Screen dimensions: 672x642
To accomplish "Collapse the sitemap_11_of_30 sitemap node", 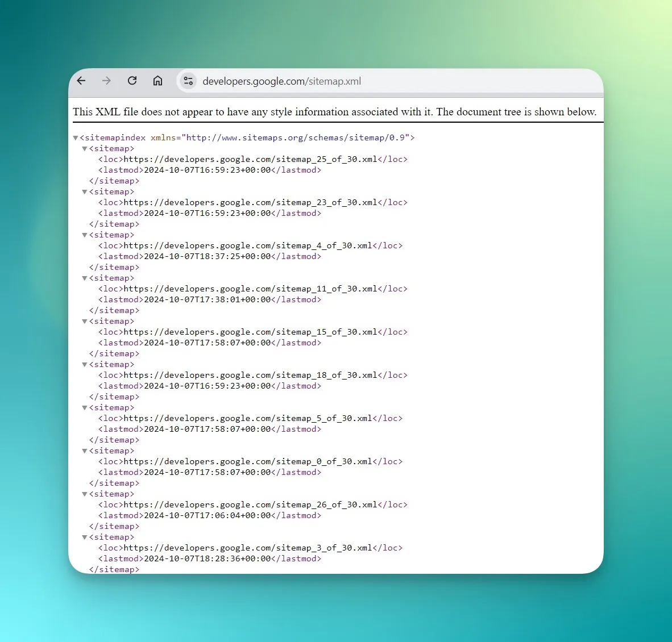I will point(85,278).
